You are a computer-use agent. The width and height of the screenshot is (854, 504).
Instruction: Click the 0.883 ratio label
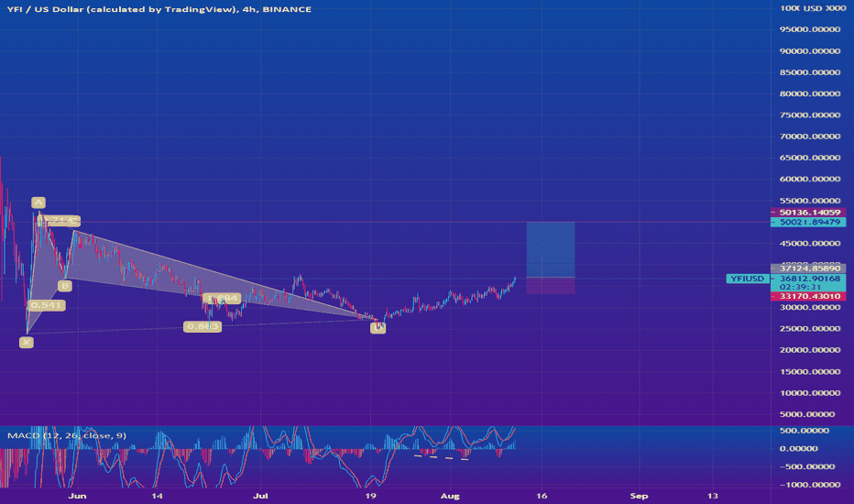pyautogui.click(x=203, y=326)
